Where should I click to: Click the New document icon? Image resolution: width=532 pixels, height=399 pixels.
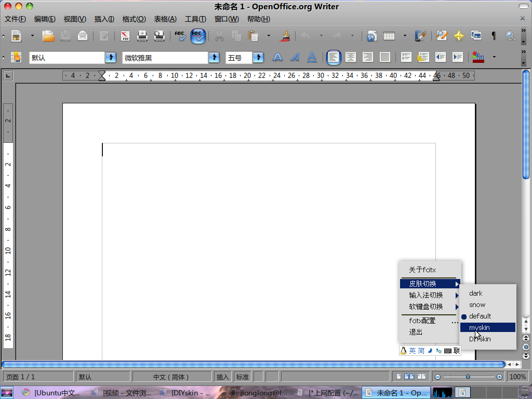(16, 36)
